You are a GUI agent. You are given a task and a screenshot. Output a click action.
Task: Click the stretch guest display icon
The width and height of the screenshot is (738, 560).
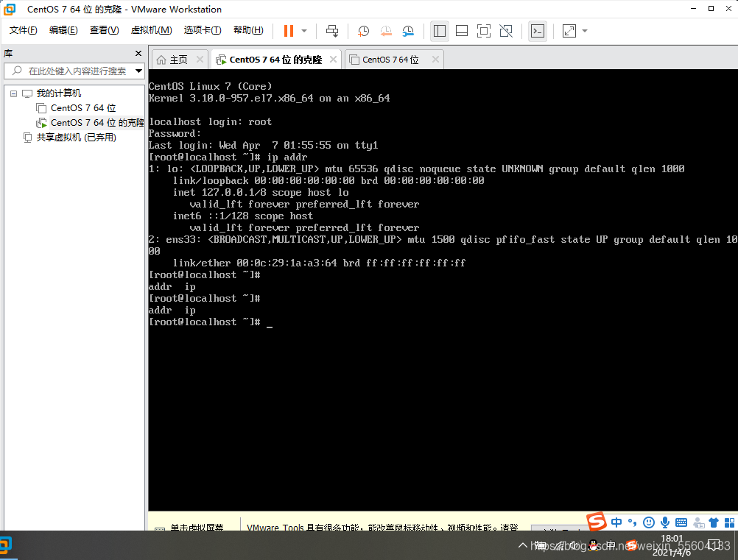[x=569, y=31]
